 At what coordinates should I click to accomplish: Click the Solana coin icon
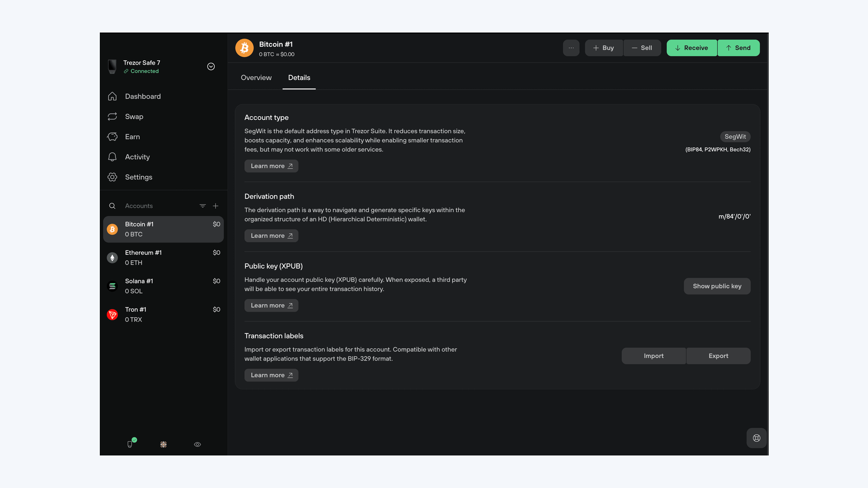point(112,286)
